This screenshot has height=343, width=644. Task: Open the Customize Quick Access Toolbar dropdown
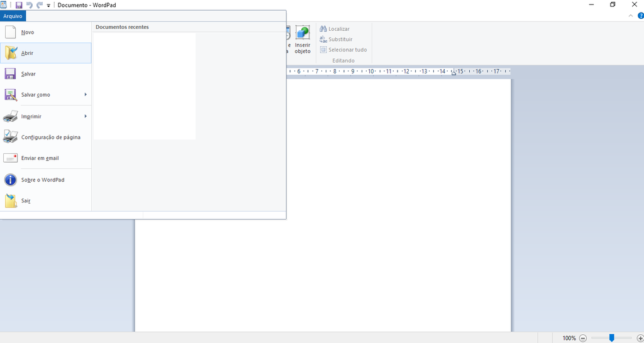coord(48,6)
